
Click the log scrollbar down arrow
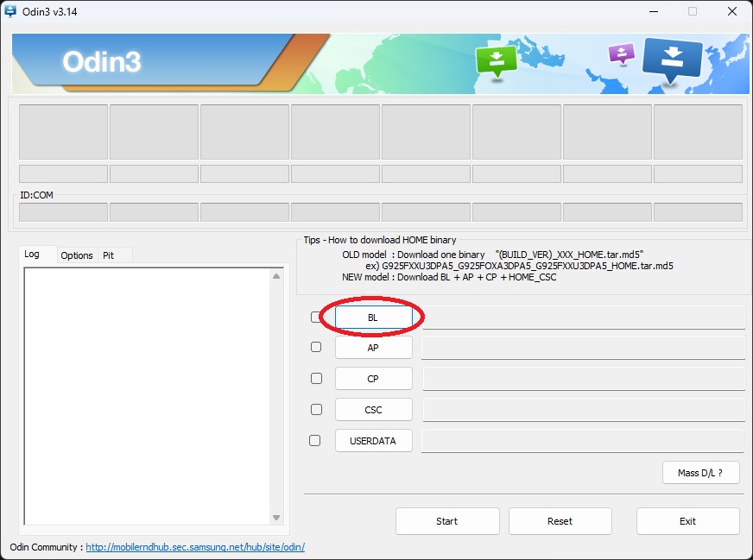coord(276,518)
